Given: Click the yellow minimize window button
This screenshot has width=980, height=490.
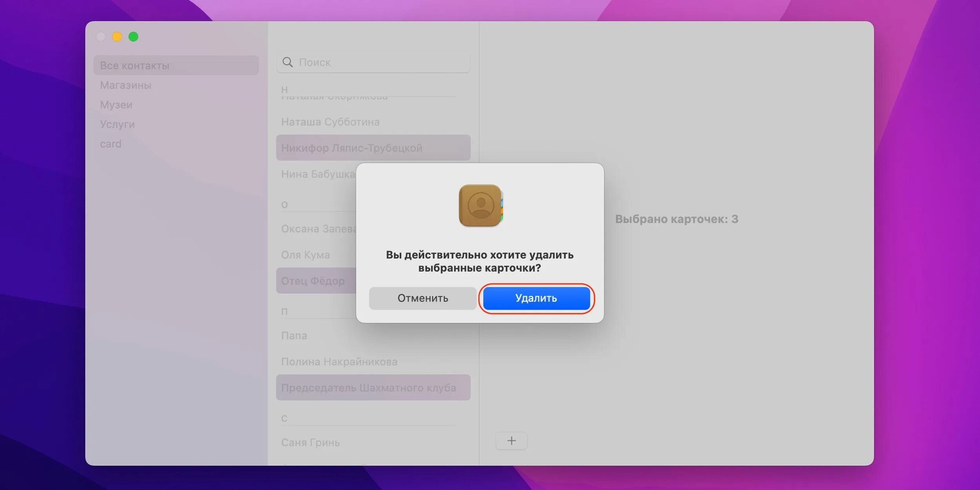Looking at the screenshot, I should (x=117, y=37).
